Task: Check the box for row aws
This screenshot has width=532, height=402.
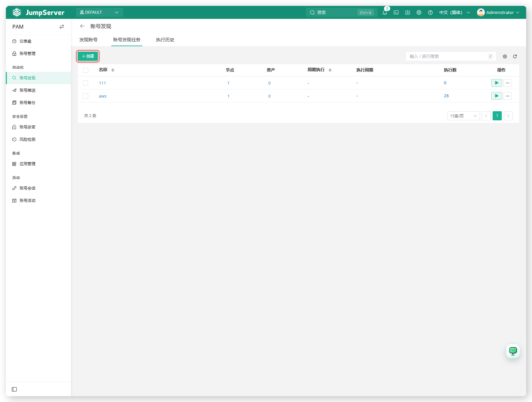Action: coord(86,96)
